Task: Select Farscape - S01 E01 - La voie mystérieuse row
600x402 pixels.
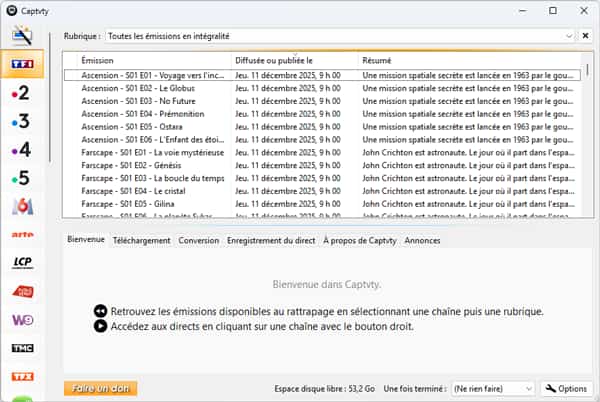Action: tap(322, 153)
